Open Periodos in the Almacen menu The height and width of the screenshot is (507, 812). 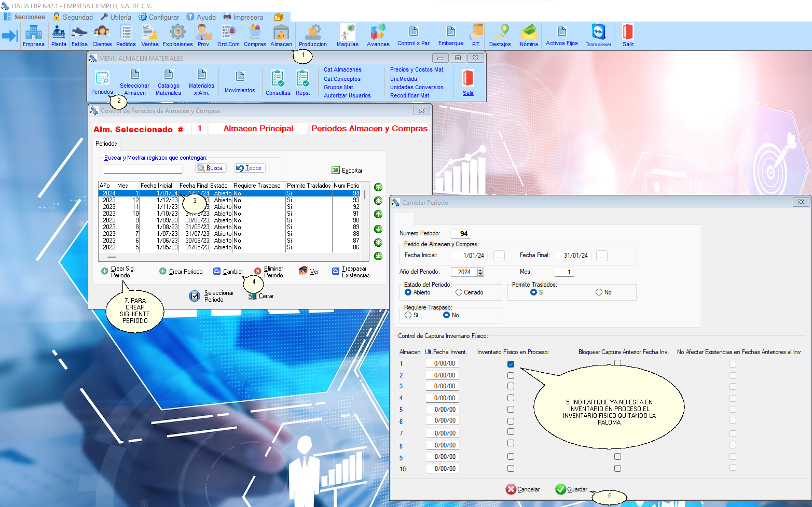coord(102,83)
